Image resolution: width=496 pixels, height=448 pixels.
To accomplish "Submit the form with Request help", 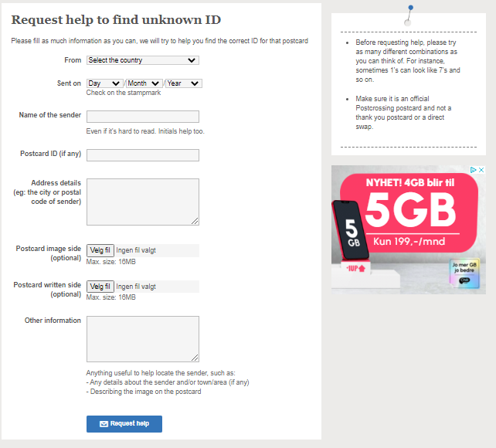I will click(124, 424).
